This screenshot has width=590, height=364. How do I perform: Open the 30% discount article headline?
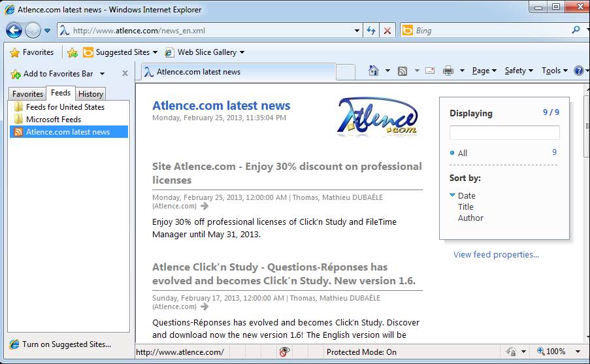tap(287, 173)
